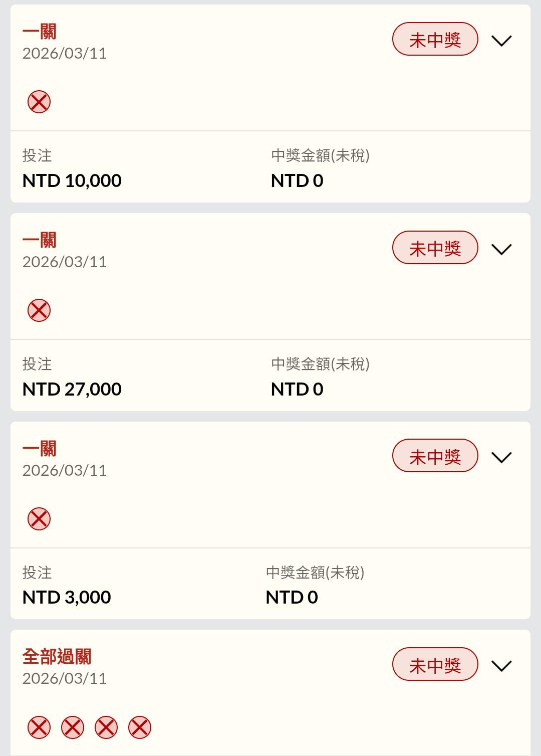Tap the 未中獎 badge on the NTD 27,000 bet

click(x=435, y=248)
